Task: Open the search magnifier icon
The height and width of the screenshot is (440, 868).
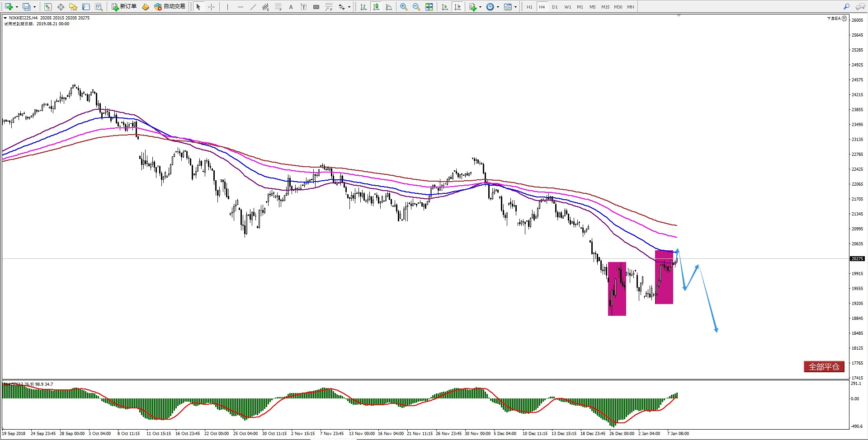Action: [x=846, y=7]
